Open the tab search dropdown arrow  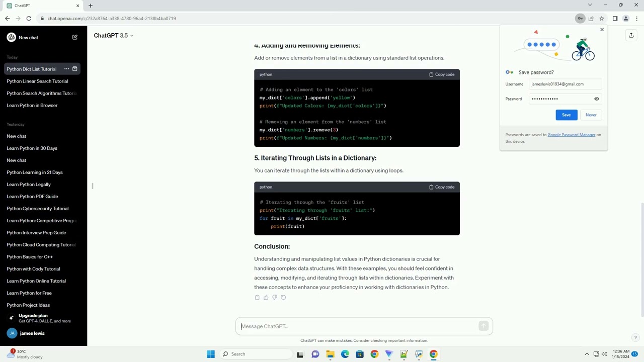tap(590, 5)
